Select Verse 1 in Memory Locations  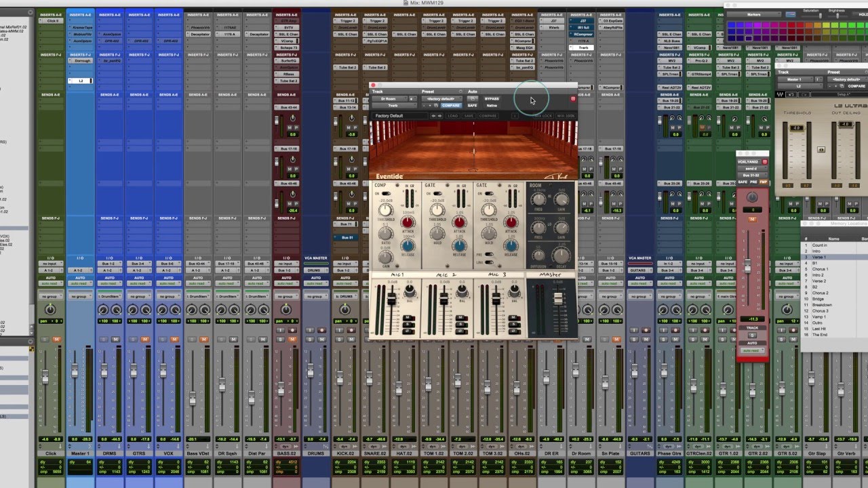click(x=819, y=257)
